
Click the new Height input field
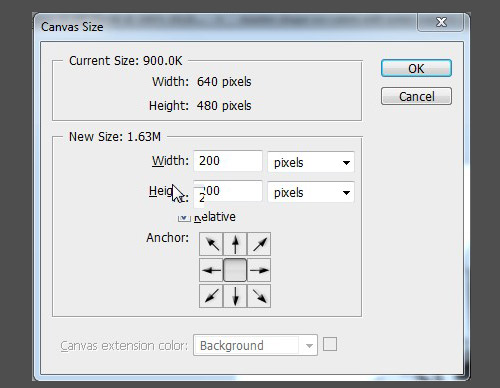pos(228,191)
